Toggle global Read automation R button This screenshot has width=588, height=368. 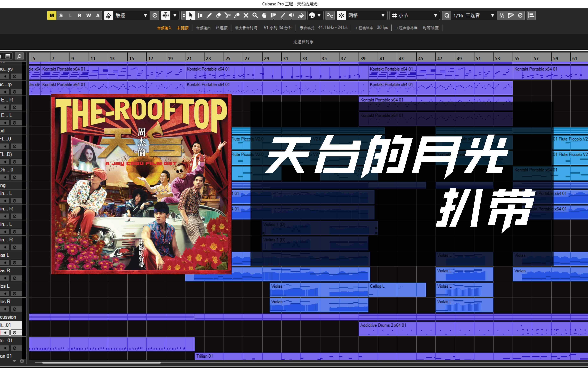pos(79,15)
